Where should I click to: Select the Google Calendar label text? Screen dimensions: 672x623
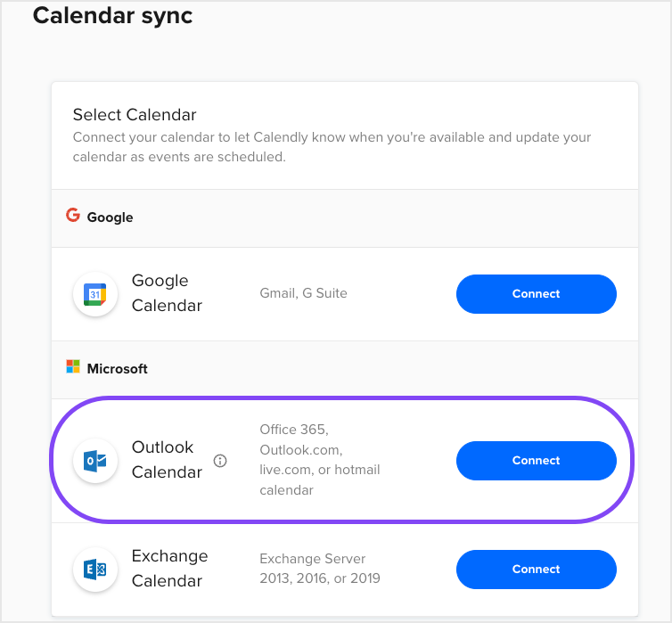point(167,293)
